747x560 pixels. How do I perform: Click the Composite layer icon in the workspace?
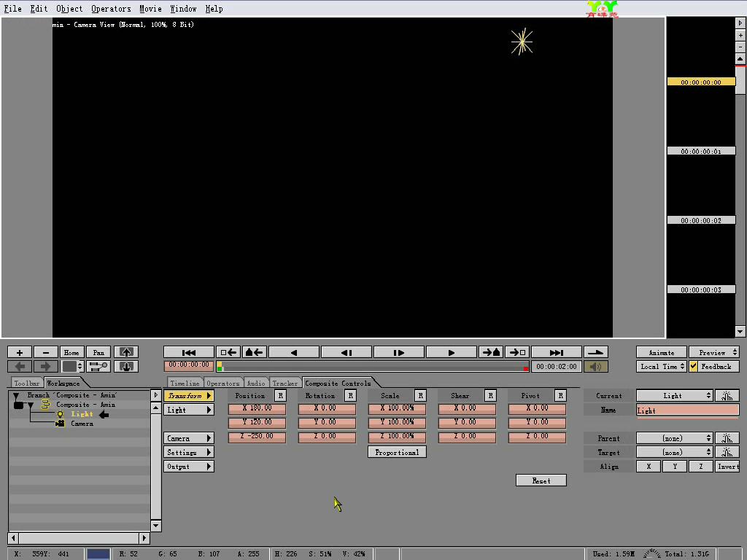pos(45,405)
